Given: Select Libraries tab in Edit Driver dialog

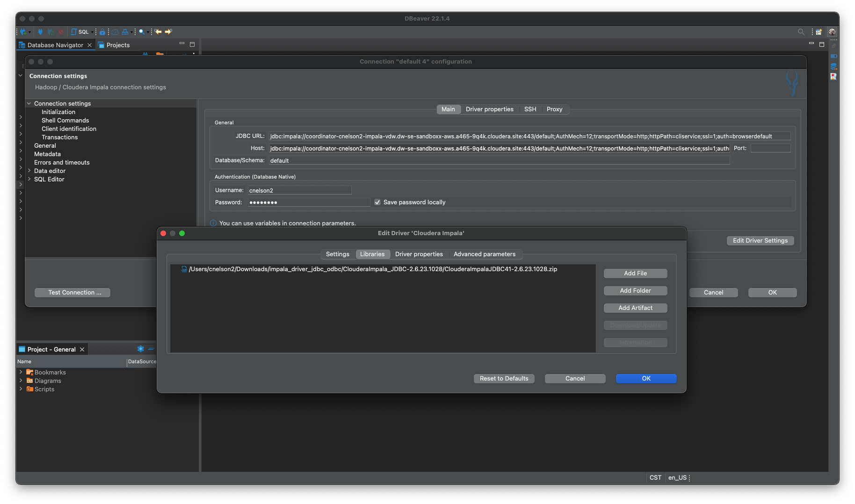Looking at the screenshot, I should (x=372, y=254).
